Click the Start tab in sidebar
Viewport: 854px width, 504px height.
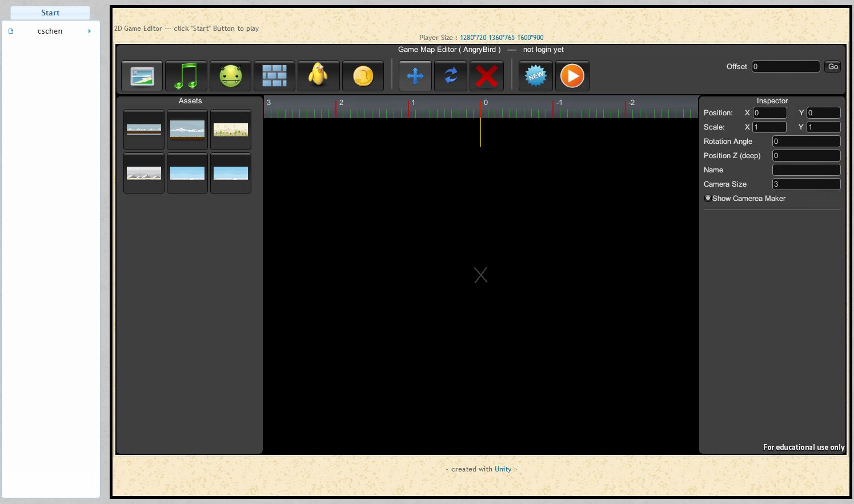coord(50,13)
